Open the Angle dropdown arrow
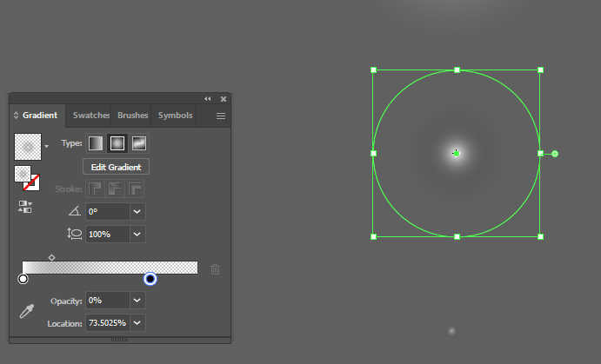Image resolution: width=601 pixels, height=364 pixels. [137, 212]
